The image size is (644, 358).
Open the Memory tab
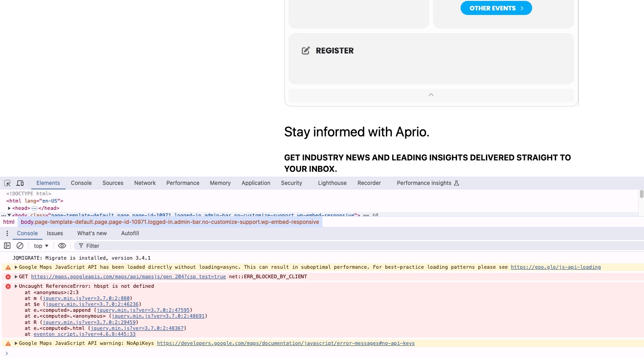coord(220,183)
